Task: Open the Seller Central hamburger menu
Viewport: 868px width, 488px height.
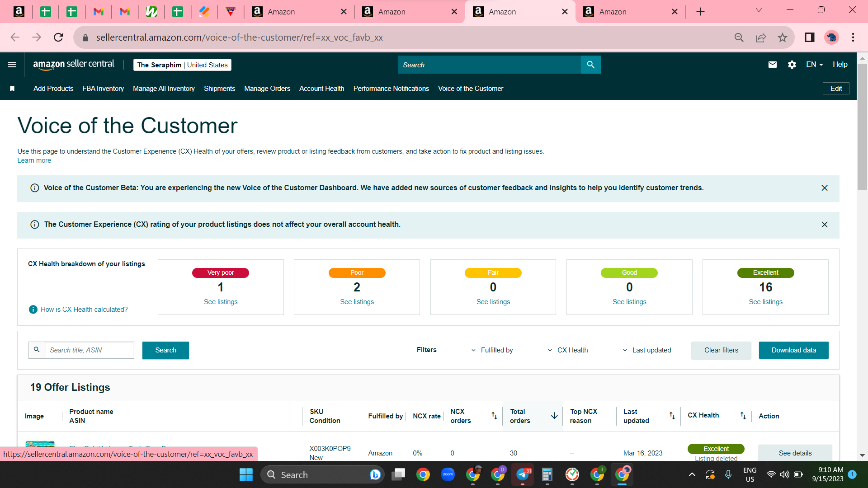Action: [12, 65]
